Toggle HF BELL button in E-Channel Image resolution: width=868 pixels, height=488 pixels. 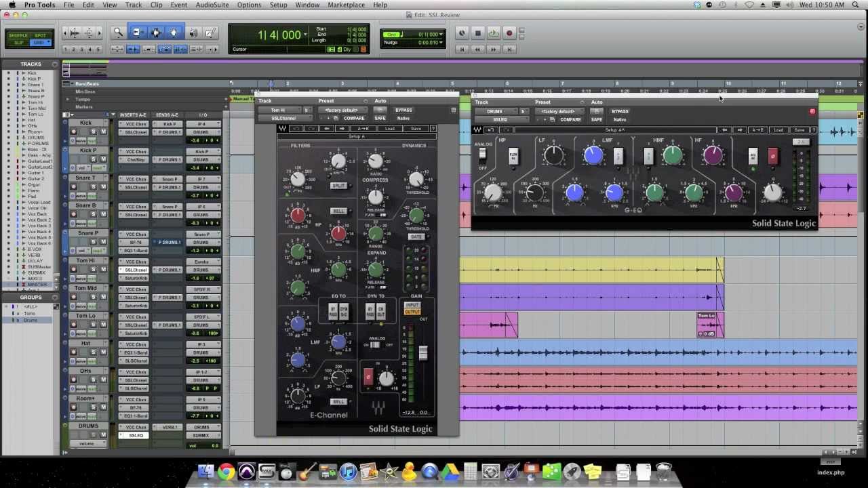click(x=338, y=211)
